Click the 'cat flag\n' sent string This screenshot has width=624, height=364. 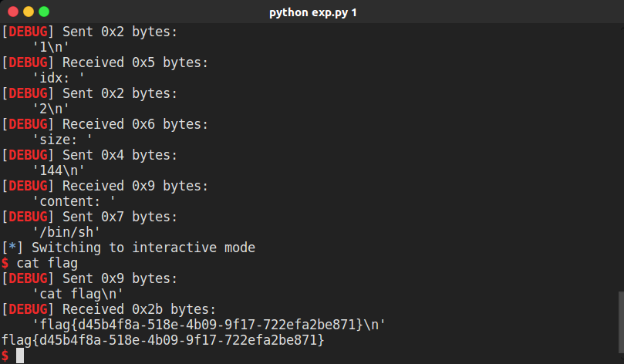tap(78, 294)
